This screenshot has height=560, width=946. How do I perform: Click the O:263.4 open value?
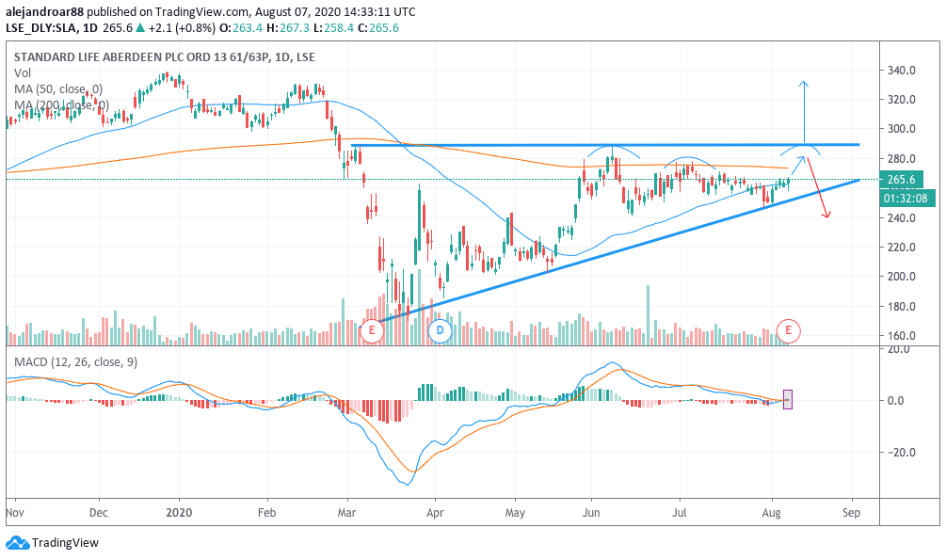pyautogui.click(x=241, y=27)
